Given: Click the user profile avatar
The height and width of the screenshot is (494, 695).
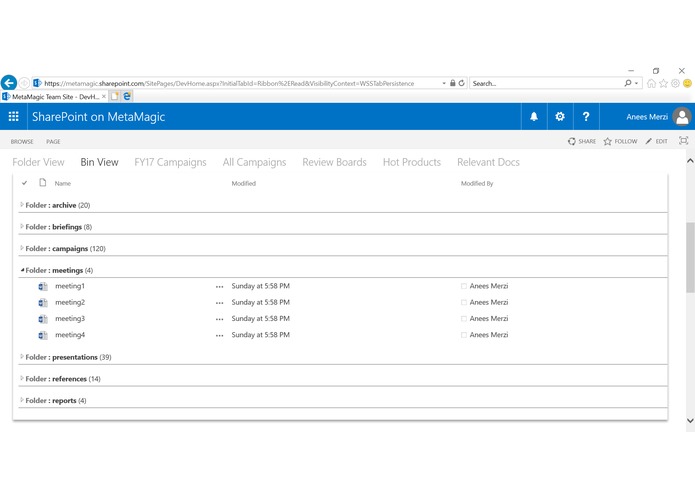Looking at the screenshot, I should pyautogui.click(x=682, y=117).
